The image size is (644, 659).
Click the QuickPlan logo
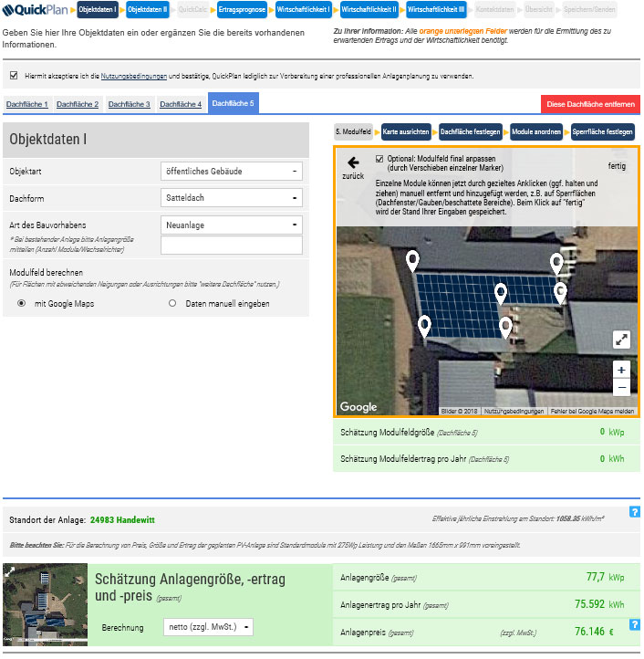pos(36,10)
